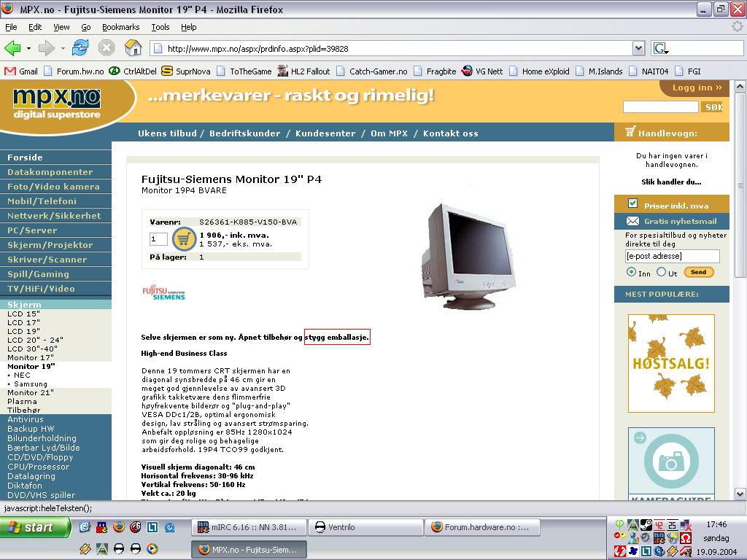Open the Back button history dropdown arrow
The height and width of the screenshot is (560, 747).
[x=28, y=49]
